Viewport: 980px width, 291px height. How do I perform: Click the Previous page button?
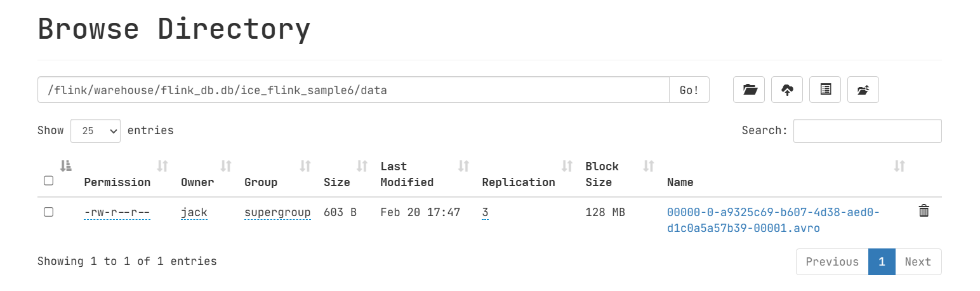tap(832, 262)
